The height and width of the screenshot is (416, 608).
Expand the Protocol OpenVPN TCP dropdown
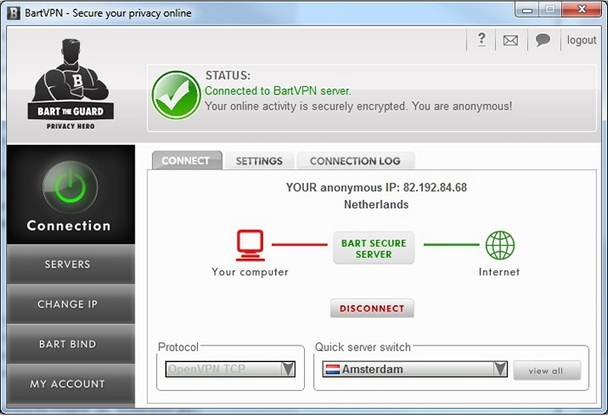click(230, 369)
